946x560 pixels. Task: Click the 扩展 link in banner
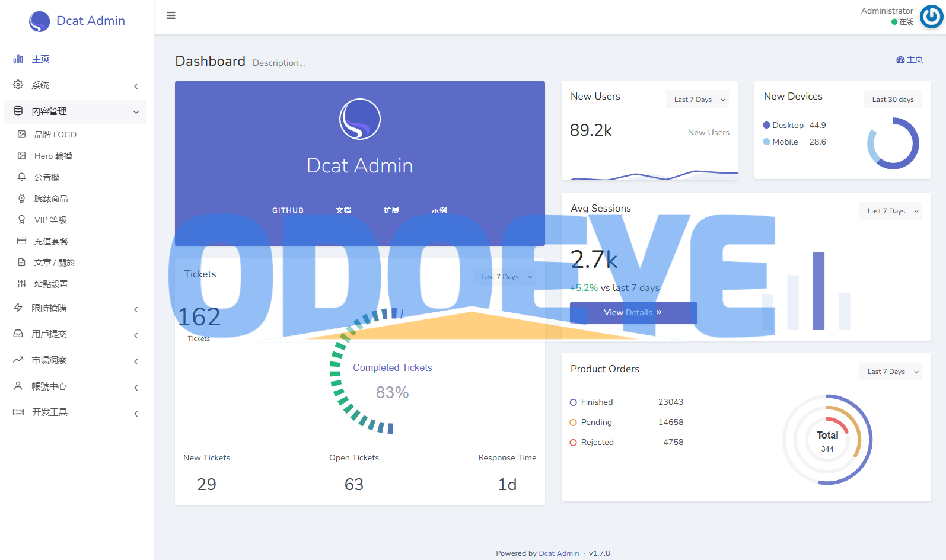click(391, 210)
